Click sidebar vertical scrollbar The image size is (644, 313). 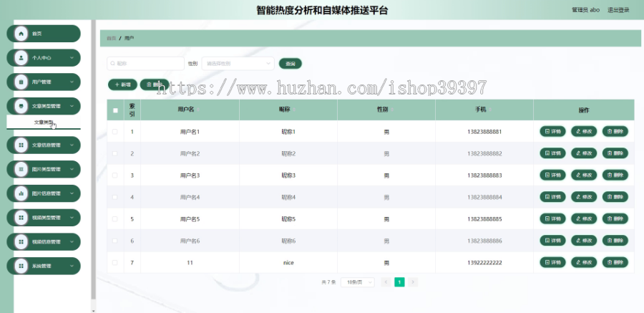point(93,160)
